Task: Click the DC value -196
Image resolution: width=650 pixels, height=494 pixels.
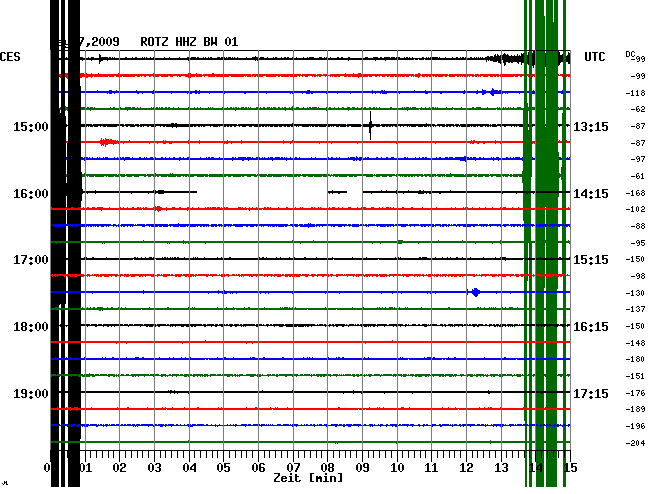Action: [635, 426]
